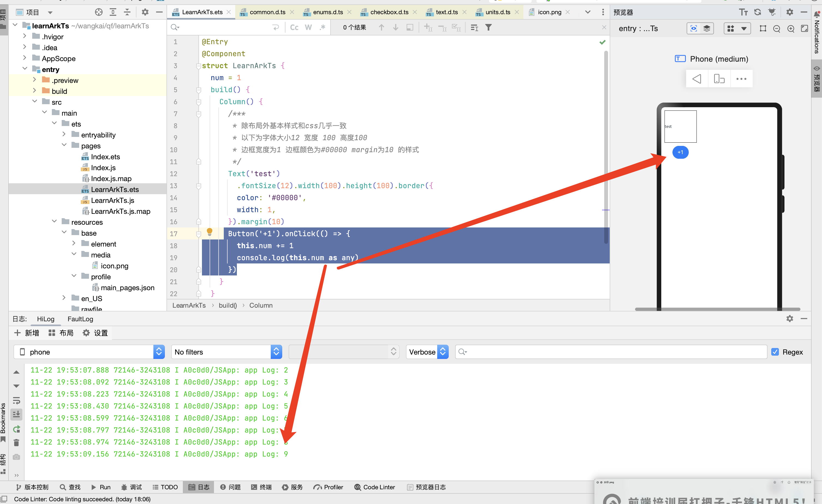Open the Verbose log level dropdown
Viewport: 822px width, 504px height.
point(427,352)
